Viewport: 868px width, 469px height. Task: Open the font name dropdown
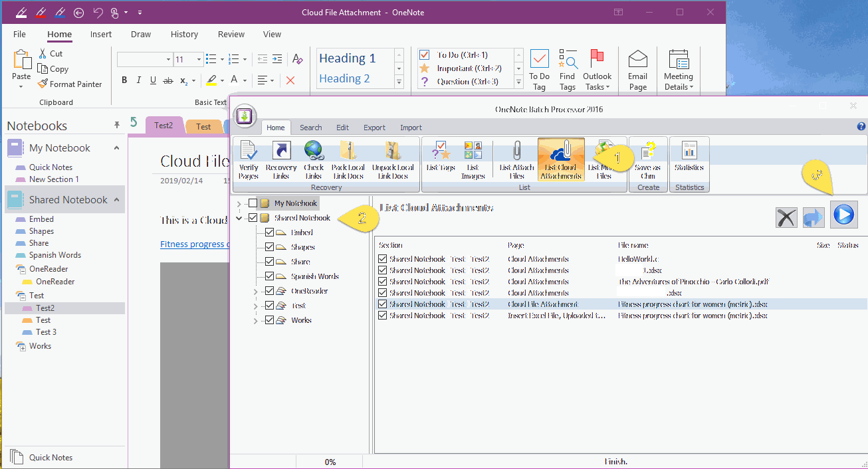pyautogui.click(x=168, y=60)
